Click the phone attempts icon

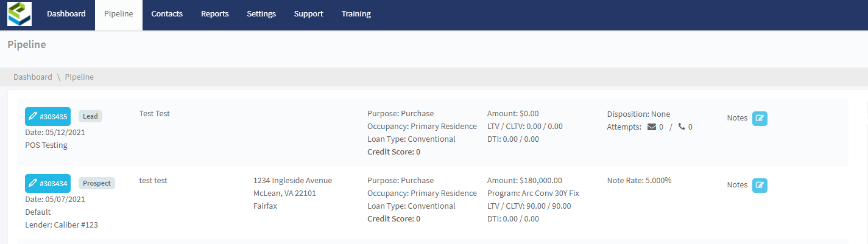[682, 127]
